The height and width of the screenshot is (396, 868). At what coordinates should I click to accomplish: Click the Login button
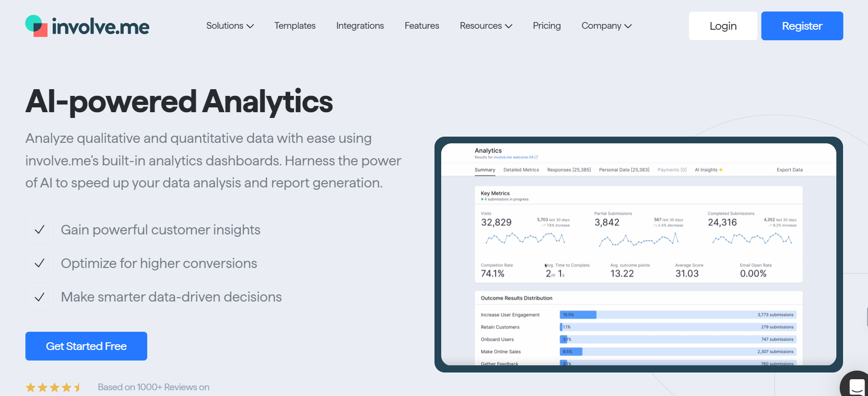tap(723, 26)
